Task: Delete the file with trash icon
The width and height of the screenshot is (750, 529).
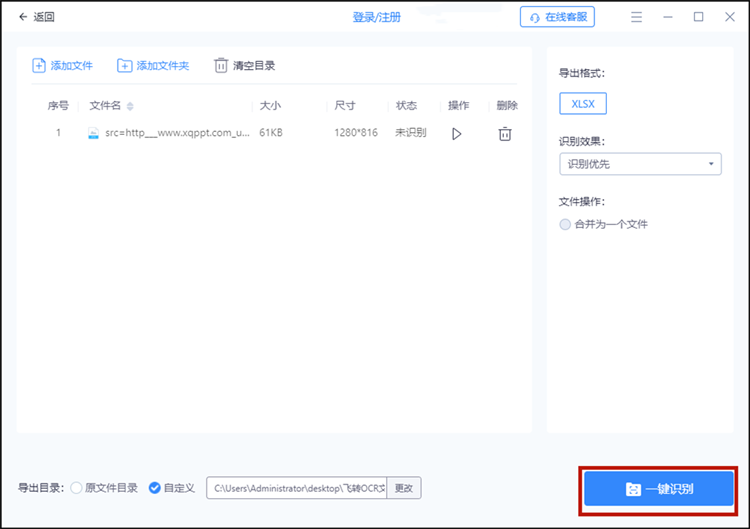Action: [505, 134]
